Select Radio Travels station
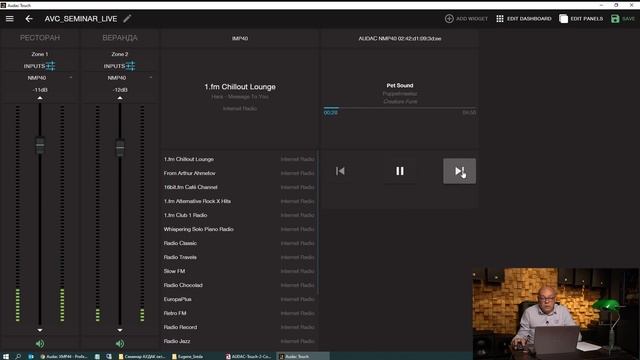The image size is (640, 360). tap(239, 257)
